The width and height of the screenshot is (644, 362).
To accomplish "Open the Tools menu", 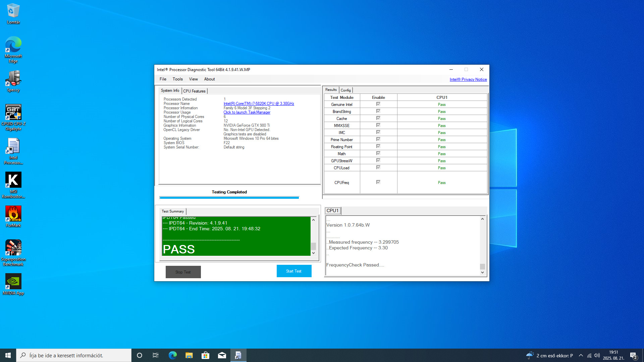I will click(x=177, y=79).
